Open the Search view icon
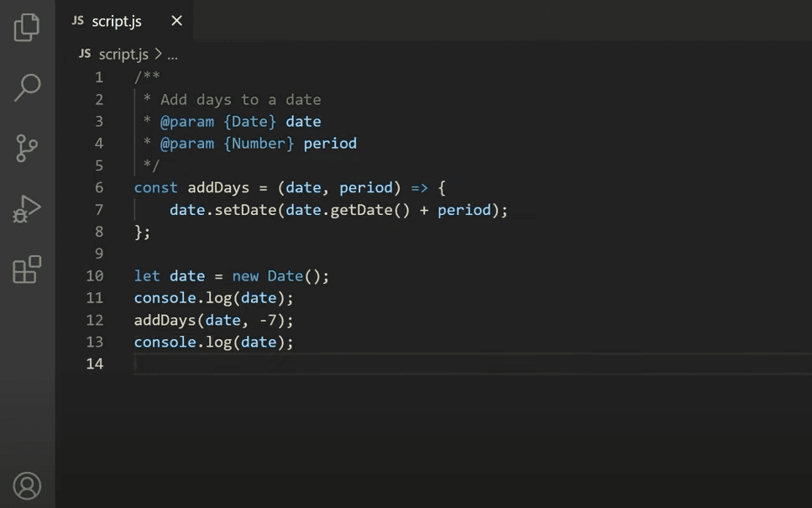This screenshot has height=508, width=812. (x=27, y=87)
